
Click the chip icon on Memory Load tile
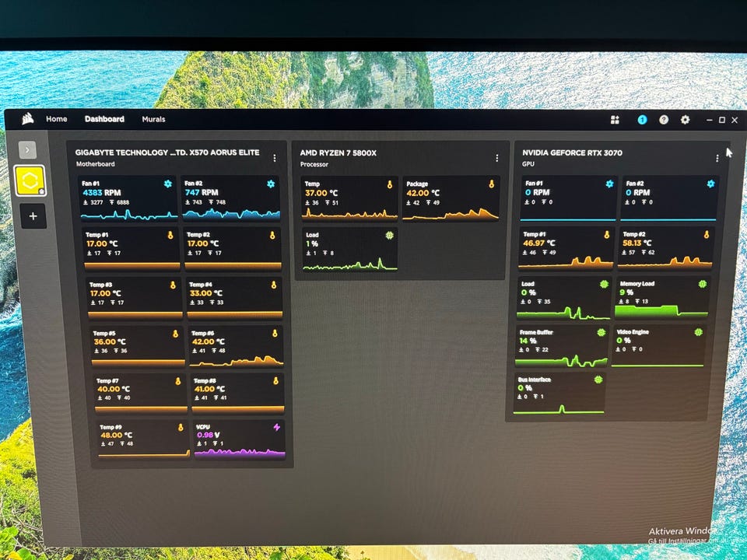pos(703,284)
